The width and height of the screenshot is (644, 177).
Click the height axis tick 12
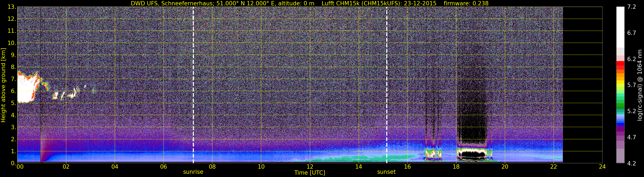(x=12, y=19)
